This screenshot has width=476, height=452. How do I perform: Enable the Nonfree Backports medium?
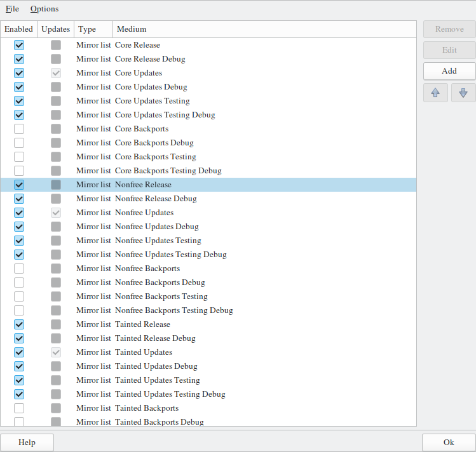click(19, 269)
